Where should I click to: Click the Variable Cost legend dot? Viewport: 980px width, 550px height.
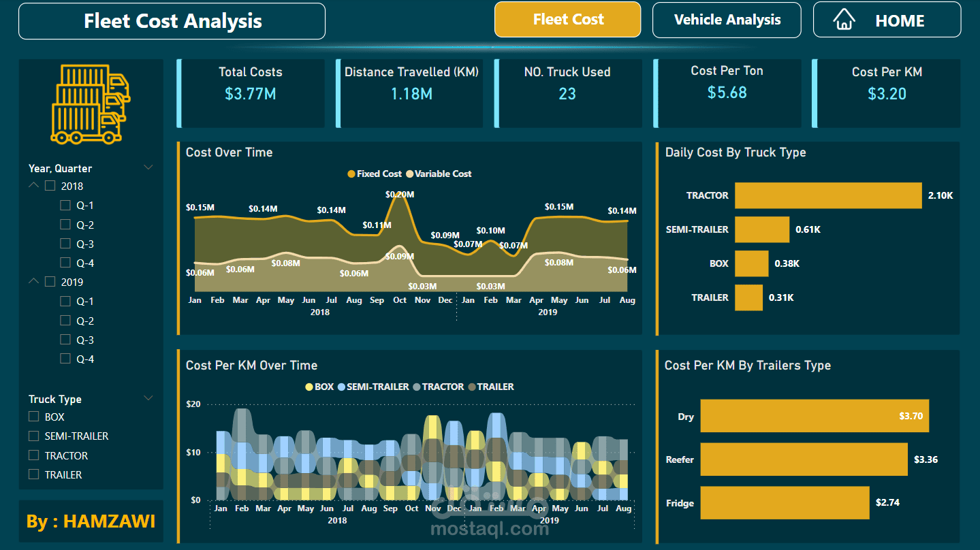coord(409,174)
